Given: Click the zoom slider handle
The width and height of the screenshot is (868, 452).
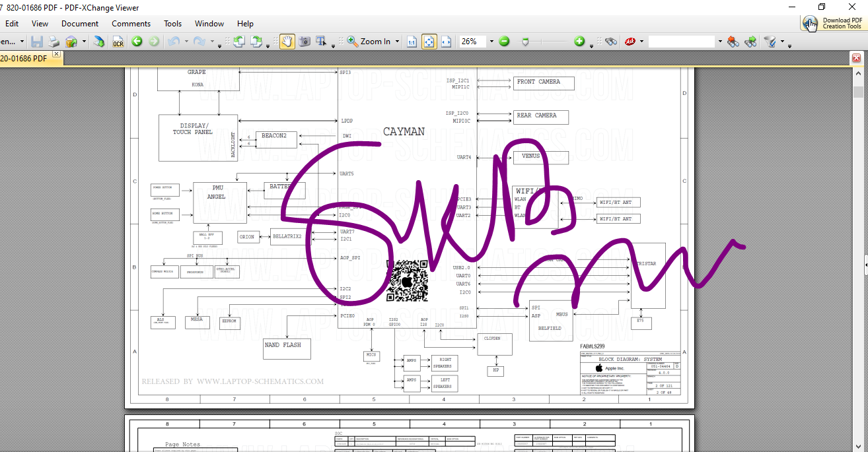Looking at the screenshot, I should 526,42.
